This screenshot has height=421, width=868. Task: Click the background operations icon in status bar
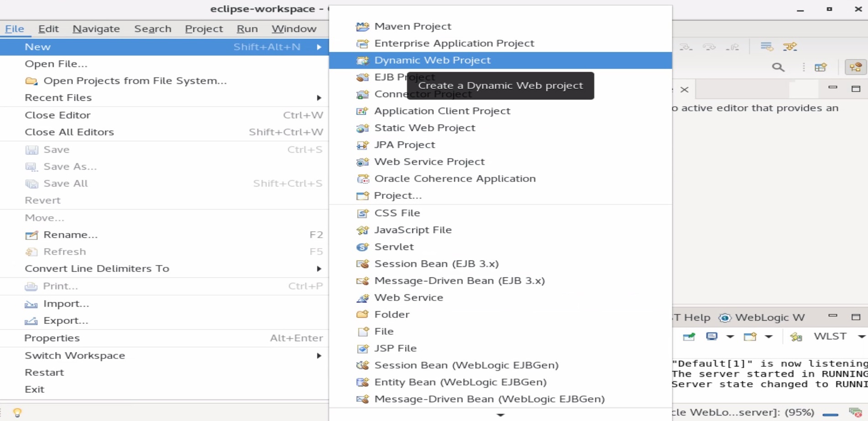pos(855,412)
